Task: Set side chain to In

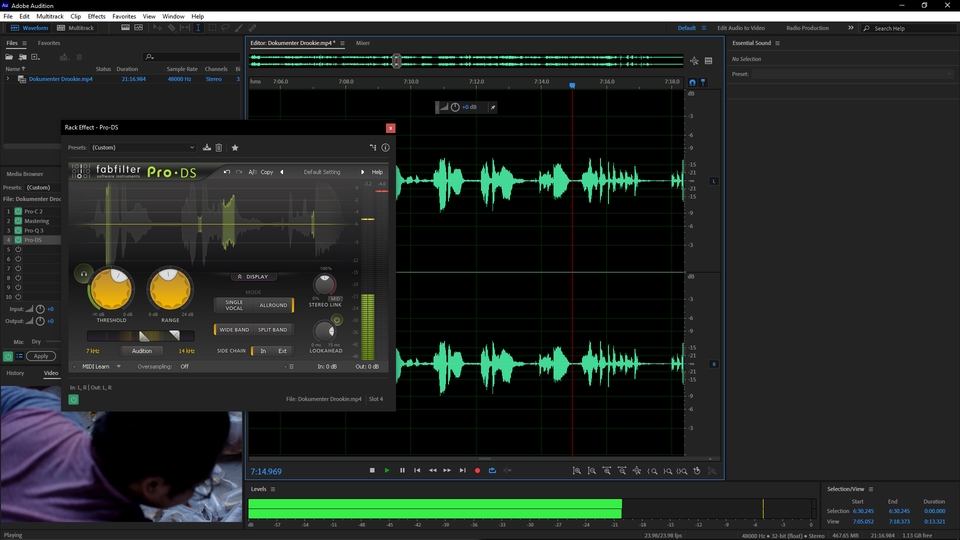Action: (x=263, y=351)
